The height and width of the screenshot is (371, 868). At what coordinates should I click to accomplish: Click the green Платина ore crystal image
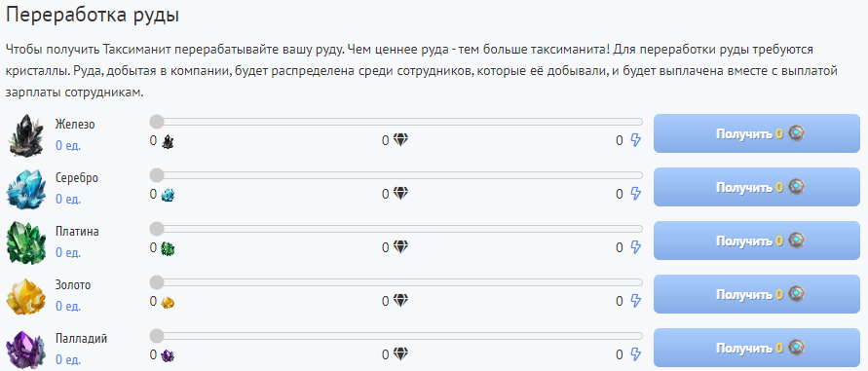25,242
